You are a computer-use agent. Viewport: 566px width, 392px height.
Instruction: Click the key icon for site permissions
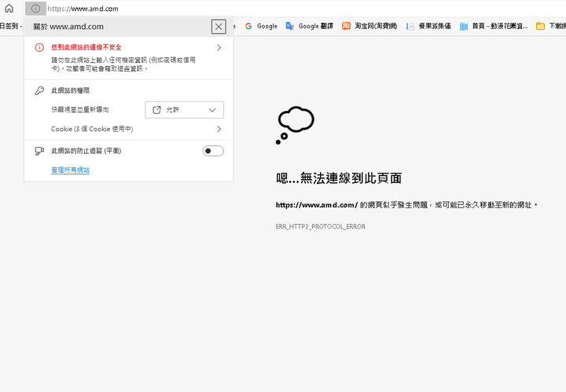[39, 90]
